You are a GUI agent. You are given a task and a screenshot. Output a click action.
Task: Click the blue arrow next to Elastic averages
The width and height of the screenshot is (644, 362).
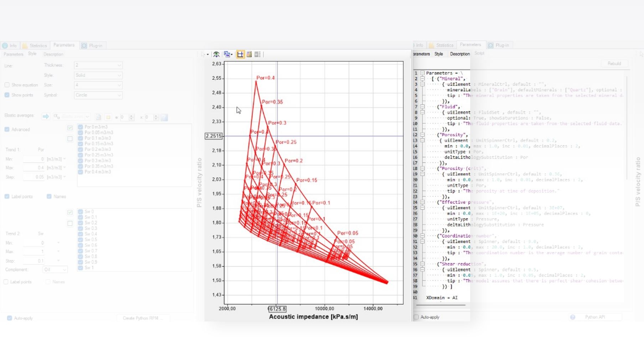(46, 117)
